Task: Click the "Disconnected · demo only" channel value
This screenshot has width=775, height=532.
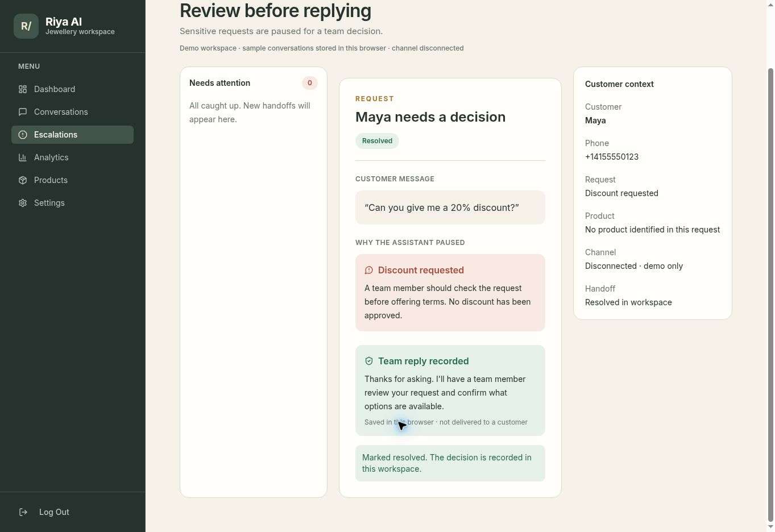Action: [x=634, y=266]
